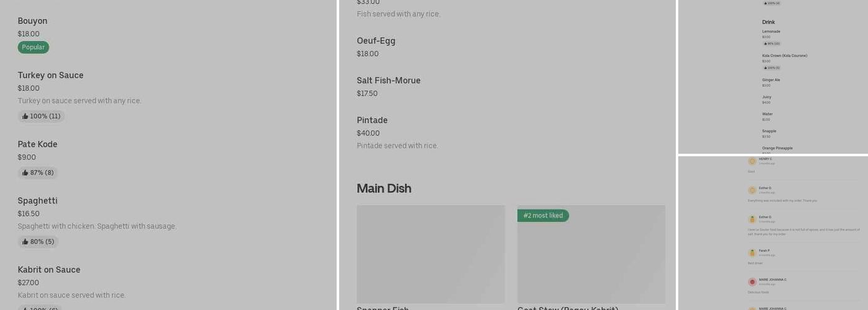Pick Snapple from the Drink list
This screenshot has width=868, height=310.
pos(769,131)
